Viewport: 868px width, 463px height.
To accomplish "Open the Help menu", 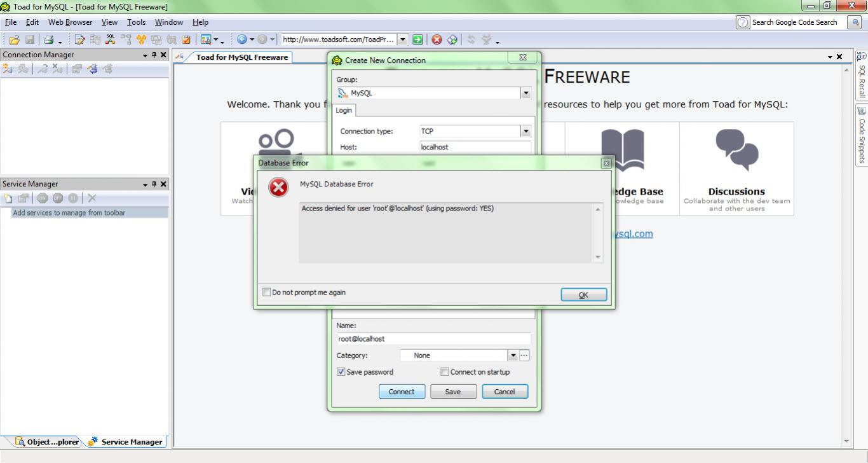I will click(200, 22).
